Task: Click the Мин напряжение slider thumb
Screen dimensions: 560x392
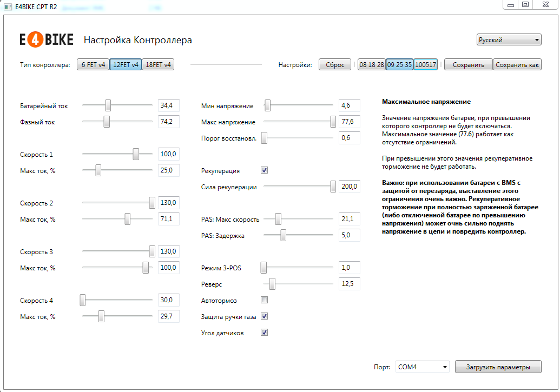Action: tap(267, 105)
